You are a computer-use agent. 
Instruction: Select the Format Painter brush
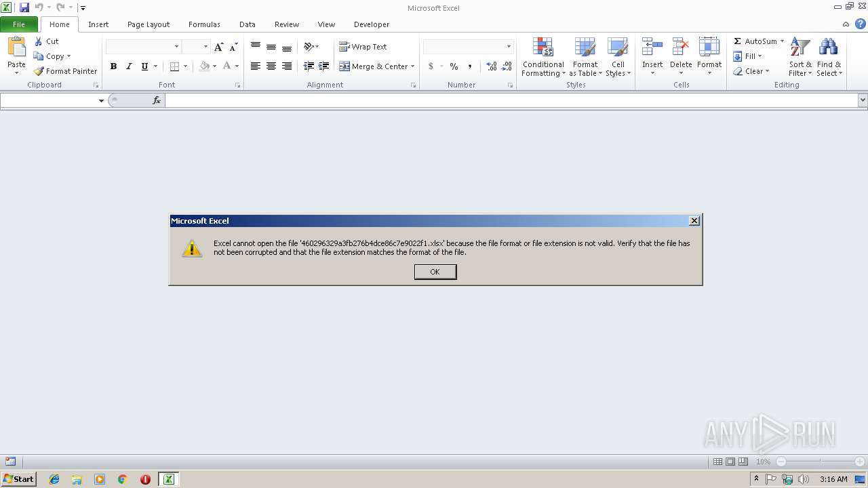coord(65,71)
